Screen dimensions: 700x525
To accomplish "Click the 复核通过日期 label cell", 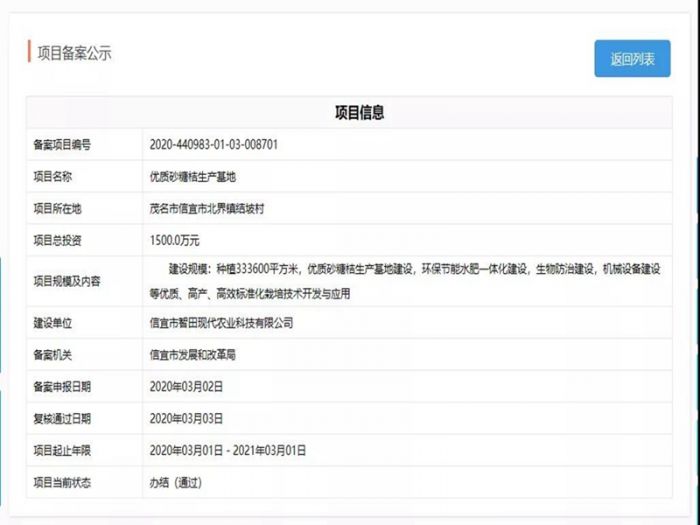I will pyautogui.click(x=84, y=418).
